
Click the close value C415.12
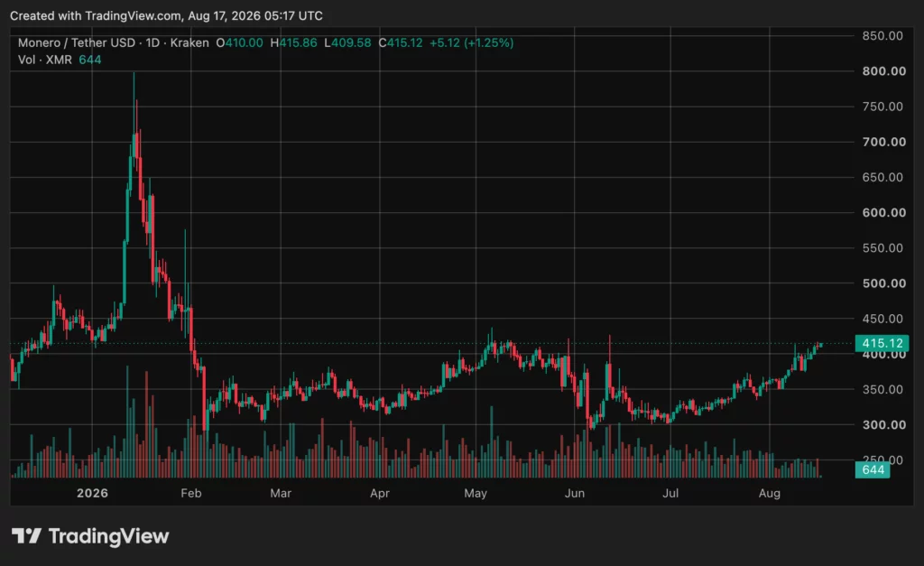point(401,43)
